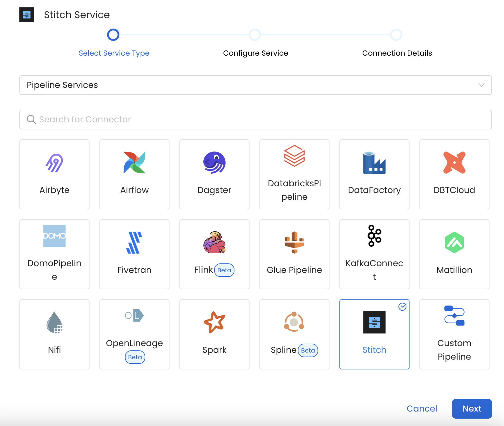Select the Spark star icon
Screen dimensions: 504x426
[x=214, y=322]
